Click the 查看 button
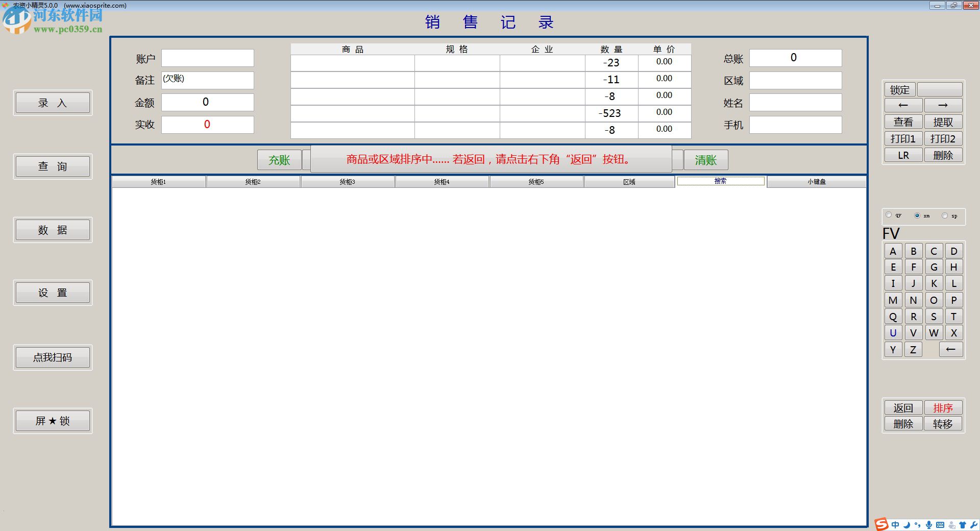980x531 pixels. (903, 122)
